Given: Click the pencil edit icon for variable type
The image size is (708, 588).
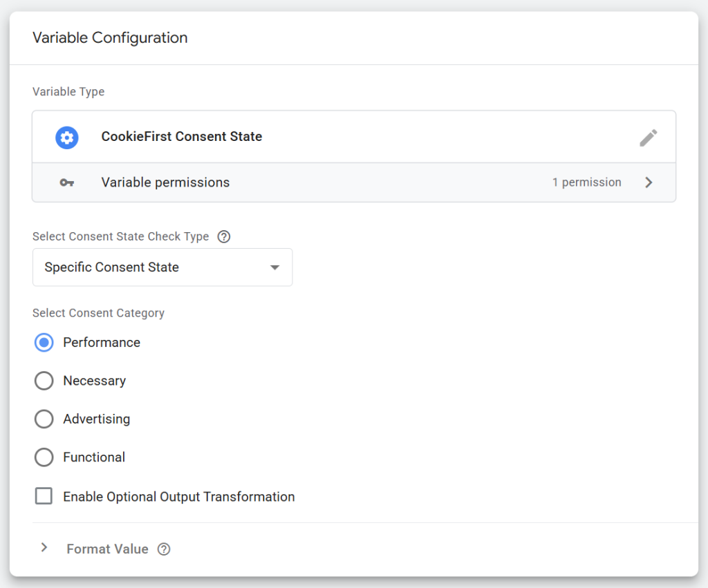Looking at the screenshot, I should coord(649,137).
